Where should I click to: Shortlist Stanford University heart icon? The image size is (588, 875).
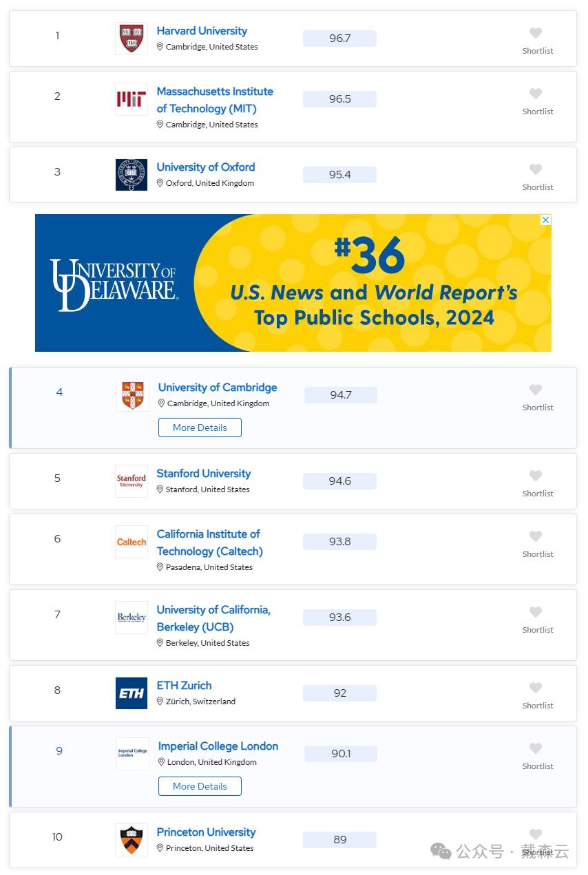pyautogui.click(x=536, y=476)
